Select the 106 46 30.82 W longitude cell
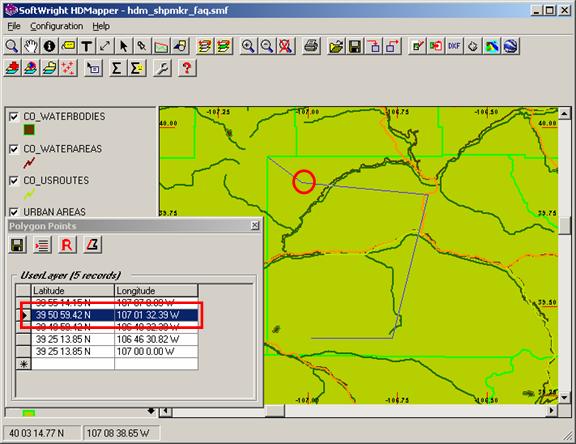The width and height of the screenshot is (576, 444). [156, 339]
